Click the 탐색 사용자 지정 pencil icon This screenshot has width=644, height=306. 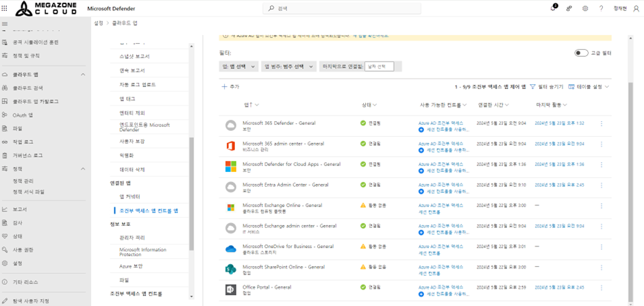coord(5,301)
